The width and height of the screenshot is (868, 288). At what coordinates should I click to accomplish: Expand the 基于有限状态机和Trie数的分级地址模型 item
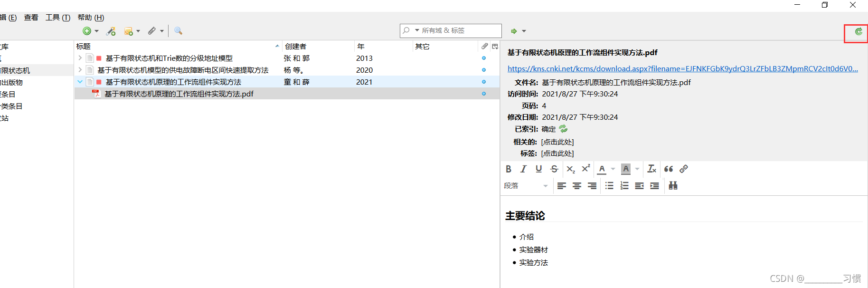tap(80, 58)
